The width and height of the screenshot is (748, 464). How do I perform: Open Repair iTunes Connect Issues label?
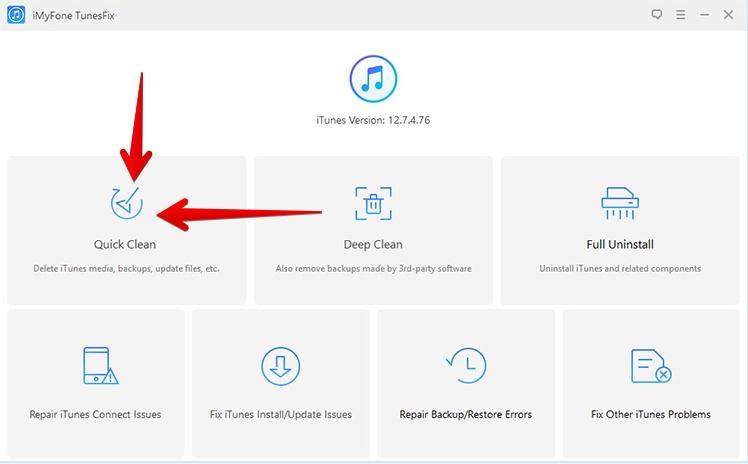[x=95, y=414]
